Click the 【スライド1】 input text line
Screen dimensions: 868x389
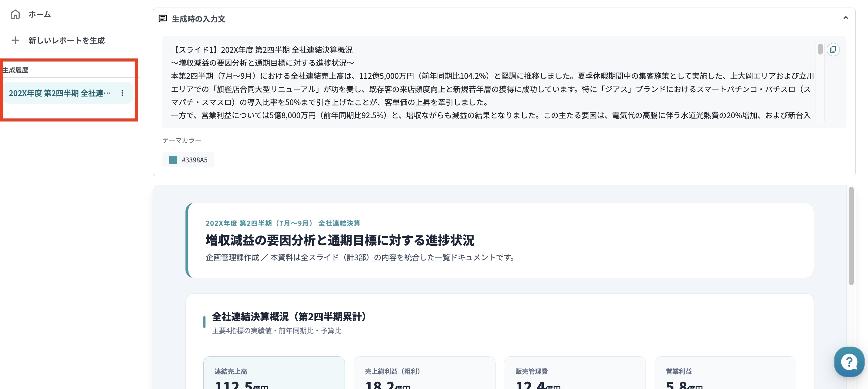[x=262, y=50]
